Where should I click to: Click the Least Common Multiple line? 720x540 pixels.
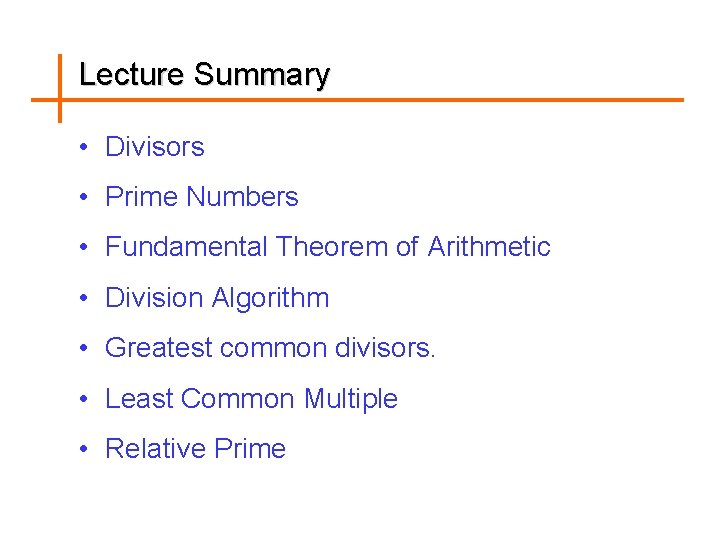pos(252,399)
